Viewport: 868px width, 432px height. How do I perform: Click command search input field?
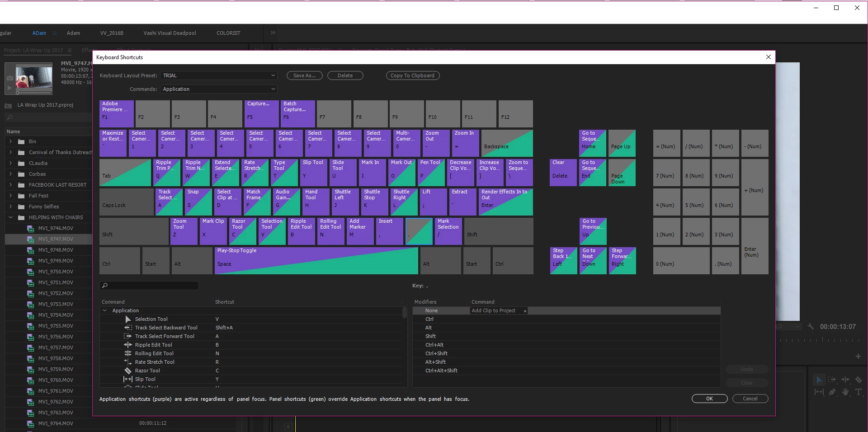point(149,286)
